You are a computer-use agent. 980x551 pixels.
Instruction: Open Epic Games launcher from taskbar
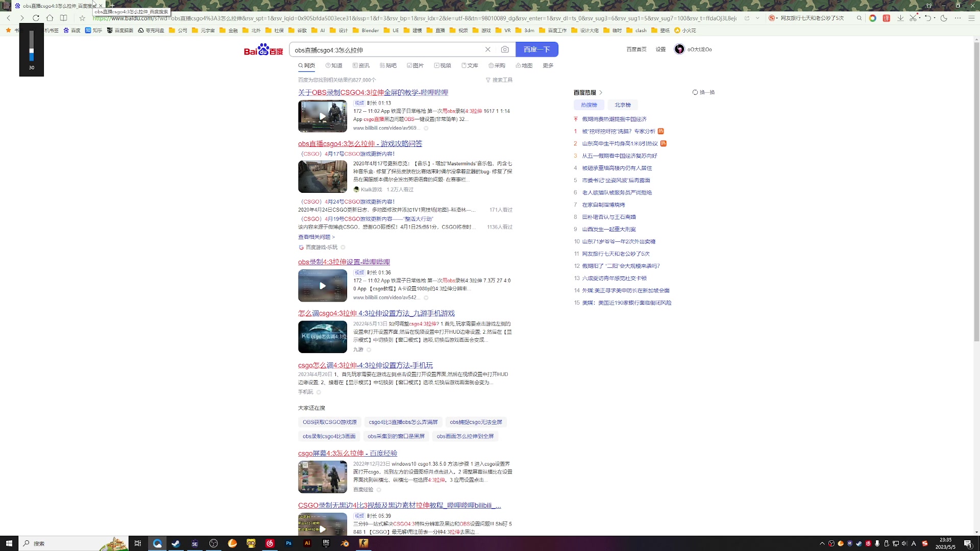click(326, 543)
